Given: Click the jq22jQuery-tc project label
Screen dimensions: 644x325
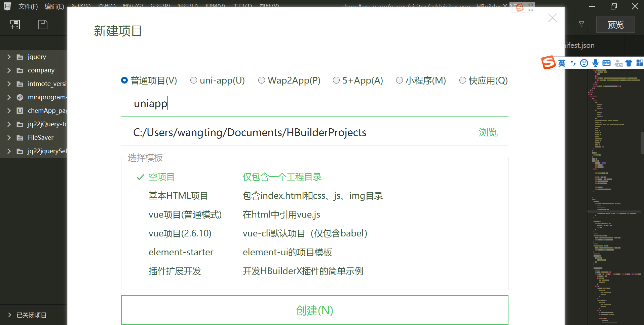Looking at the screenshot, I should pos(47,124).
